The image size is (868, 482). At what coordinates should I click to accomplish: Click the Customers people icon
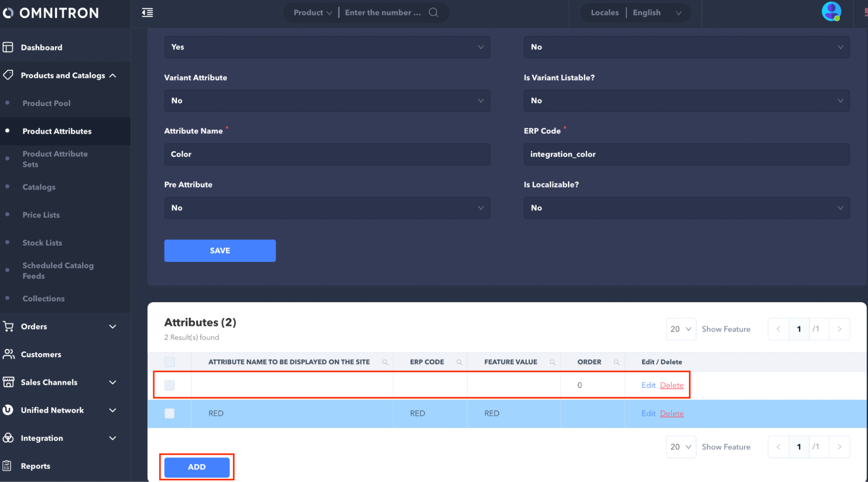pyautogui.click(x=8, y=354)
